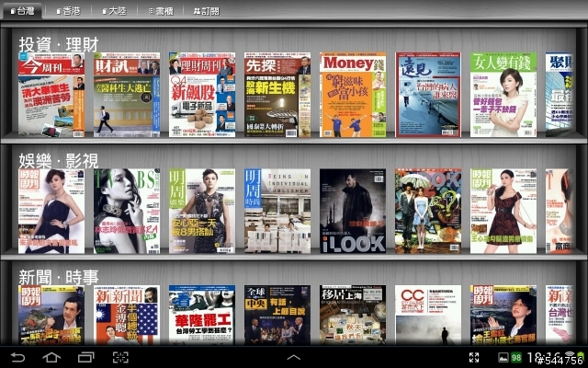Open the Money錢 magazine cover
The image size is (588, 368).
coord(353,95)
